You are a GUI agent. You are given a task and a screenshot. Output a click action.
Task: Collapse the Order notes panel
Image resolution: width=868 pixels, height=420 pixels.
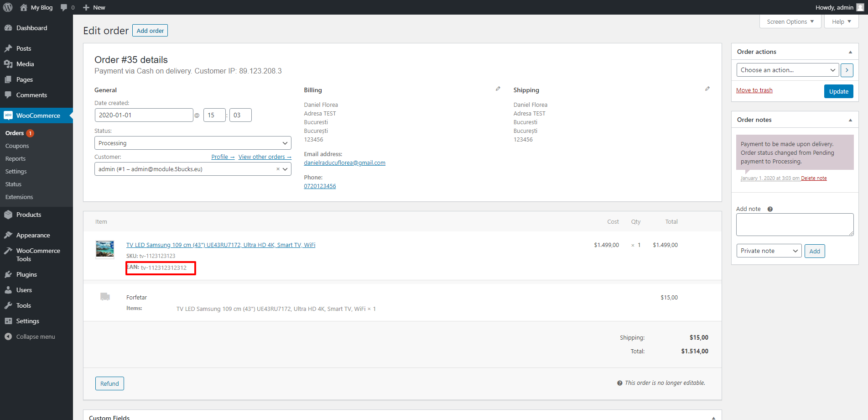(x=850, y=120)
